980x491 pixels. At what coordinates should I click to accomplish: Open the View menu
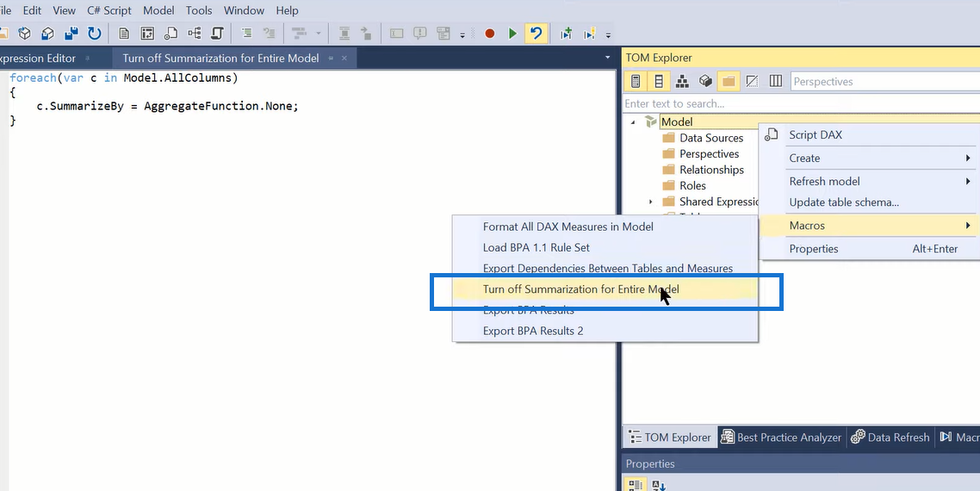tap(65, 10)
